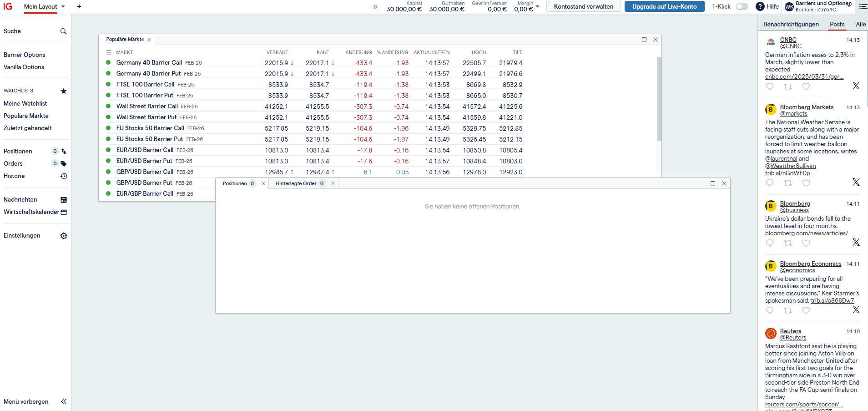Open the Populäre Märkte column menu icon

[109, 52]
